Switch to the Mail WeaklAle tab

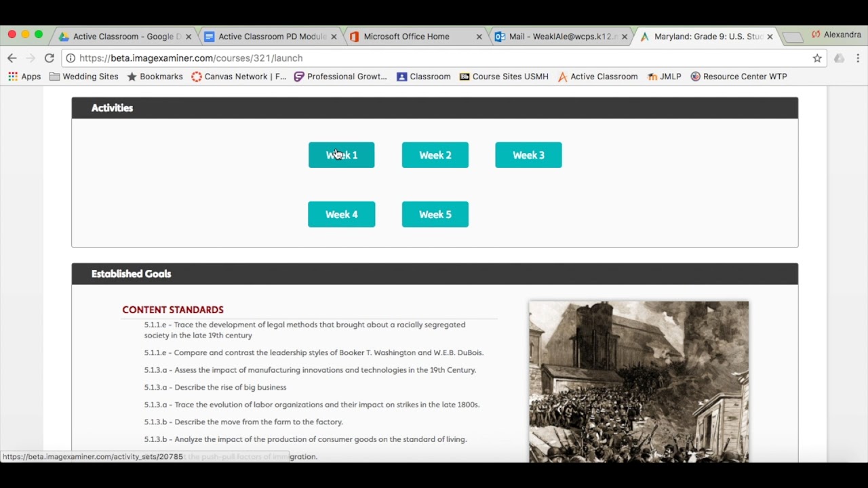(x=561, y=37)
